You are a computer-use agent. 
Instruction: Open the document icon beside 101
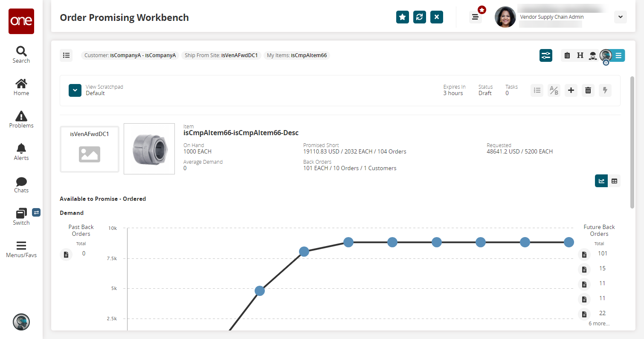(x=584, y=255)
